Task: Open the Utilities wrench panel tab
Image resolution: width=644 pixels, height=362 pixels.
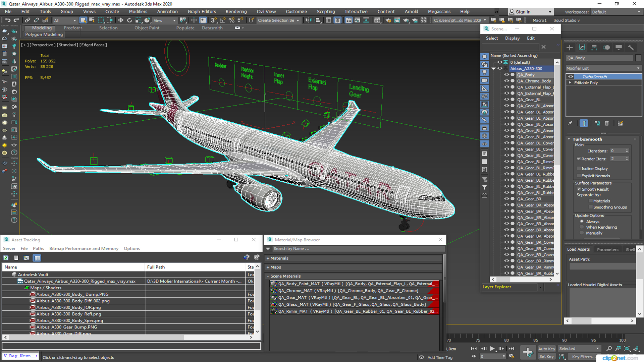Action: [631, 48]
